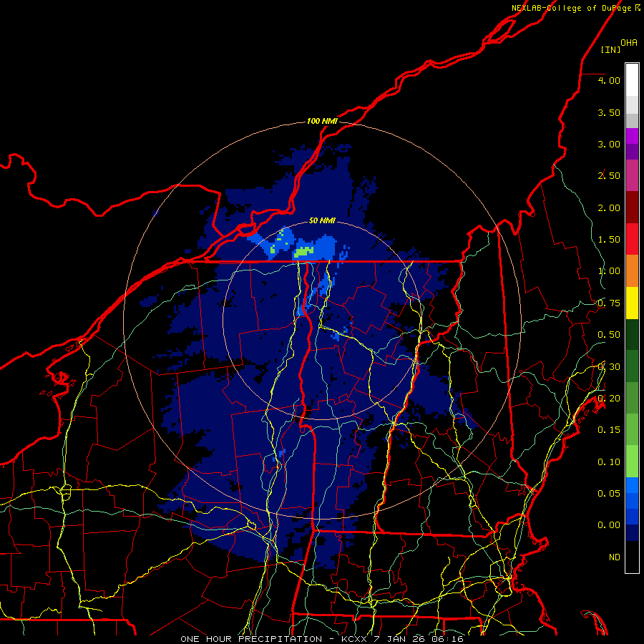Click the 0.50 legend value
This screenshot has height=644, width=644.
click(x=609, y=335)
